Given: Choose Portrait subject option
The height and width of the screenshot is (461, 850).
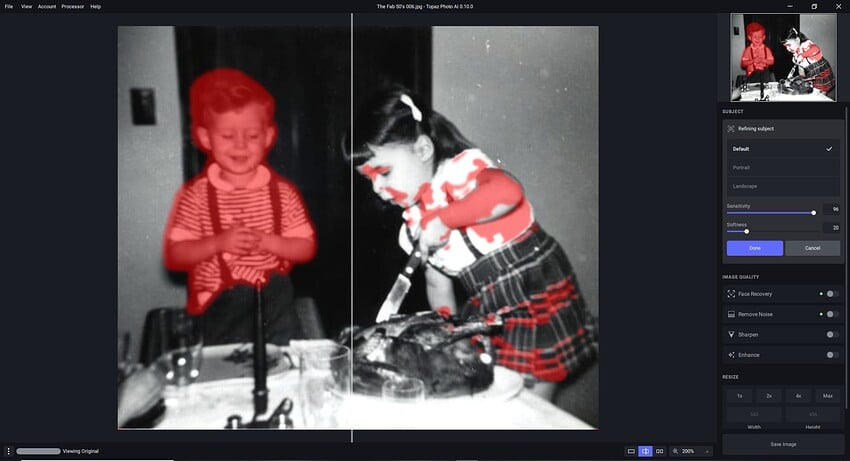Looking at the screenshot, I should [741, 167].
